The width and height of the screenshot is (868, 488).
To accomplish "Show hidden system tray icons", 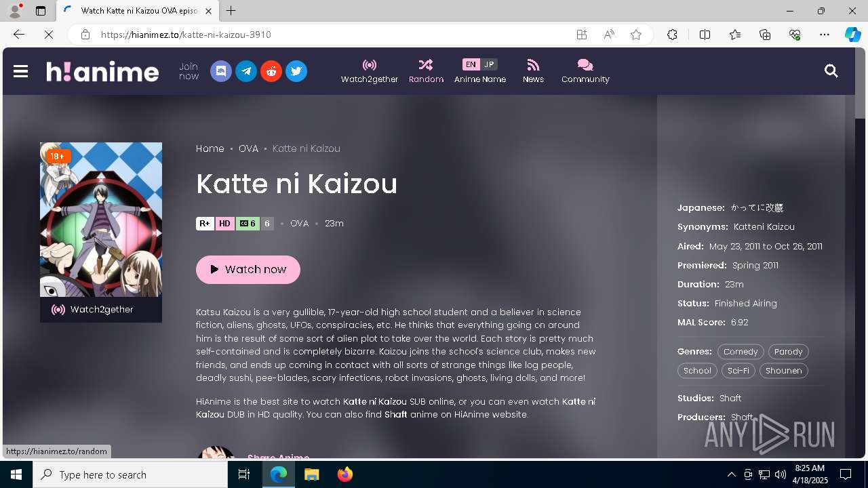I will coord(731,474).
